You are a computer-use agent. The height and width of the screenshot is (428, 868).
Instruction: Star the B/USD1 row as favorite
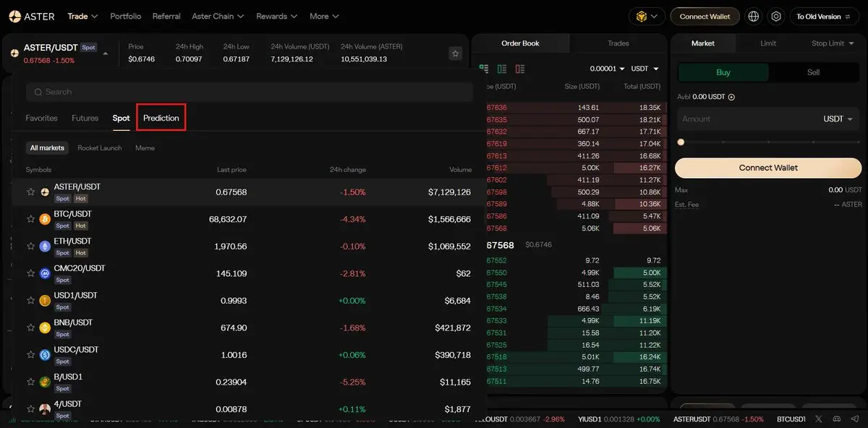(x=31, y=382)
